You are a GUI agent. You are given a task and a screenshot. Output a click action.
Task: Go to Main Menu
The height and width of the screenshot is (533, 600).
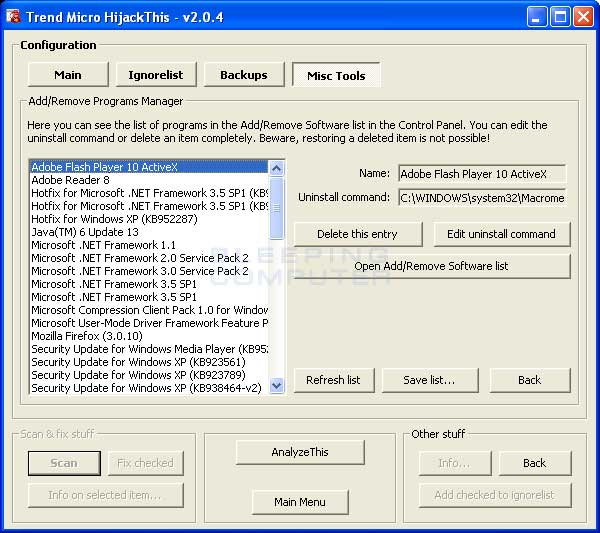click(300, 502)
